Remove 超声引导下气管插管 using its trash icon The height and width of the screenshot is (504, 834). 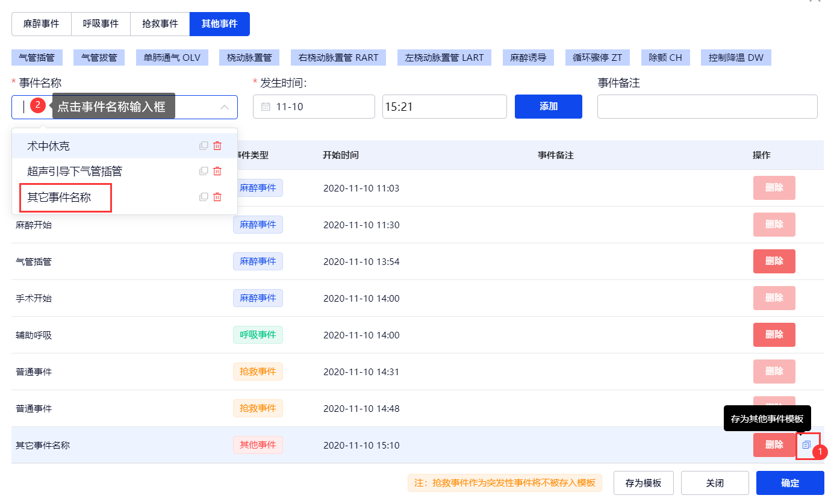(217, 171)
